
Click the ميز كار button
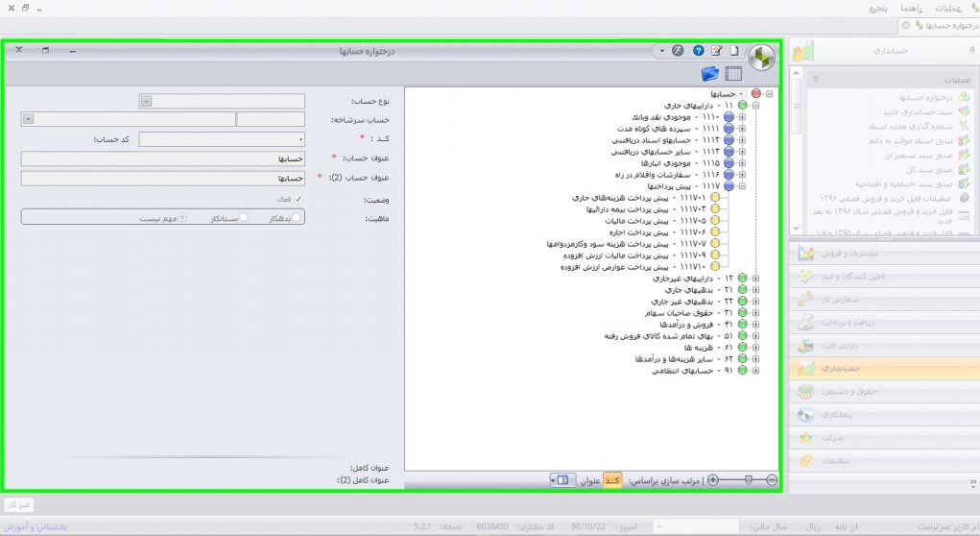point(19,504)
